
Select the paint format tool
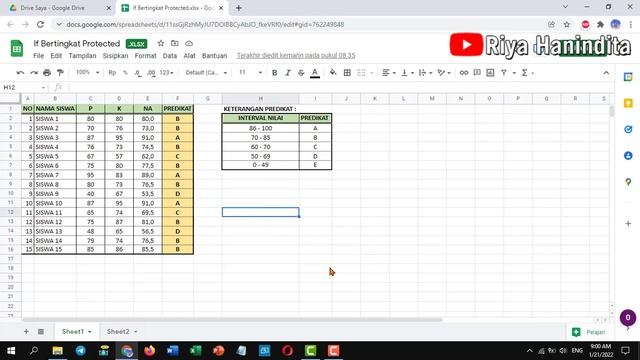[x=60, y=73]
